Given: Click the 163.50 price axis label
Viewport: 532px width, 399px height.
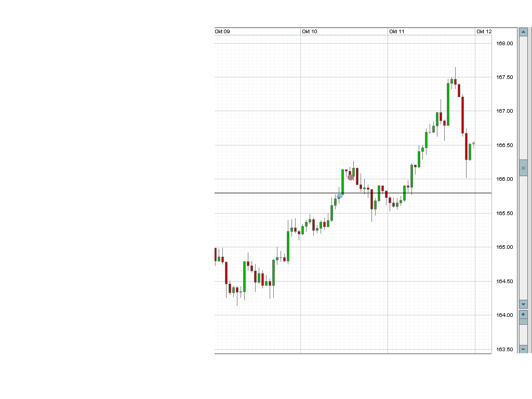Looking at the screenshot, I should (x=504, y=349).
